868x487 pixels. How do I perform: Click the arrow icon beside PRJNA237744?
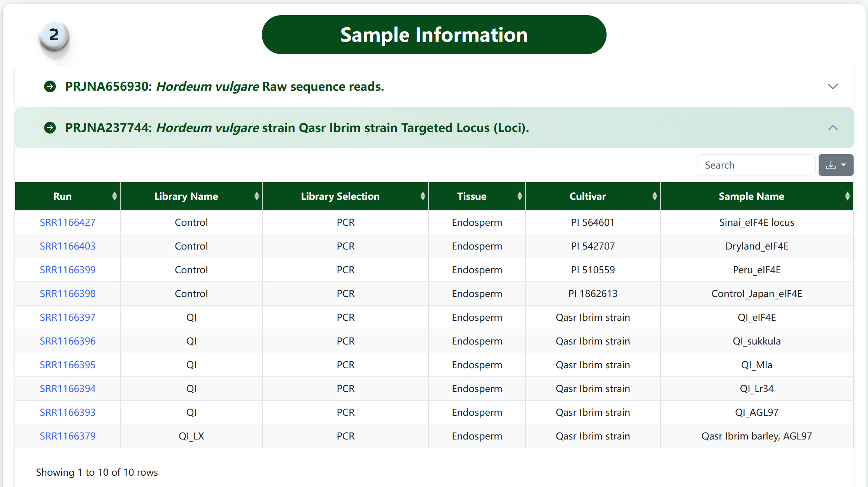(x=50, y=128)
